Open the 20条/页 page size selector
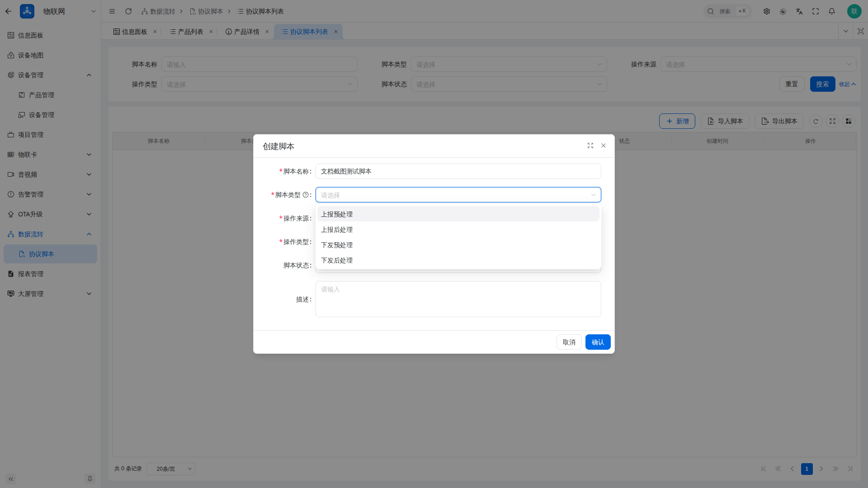This screenshot has width=868, height=488. [171, 469]
